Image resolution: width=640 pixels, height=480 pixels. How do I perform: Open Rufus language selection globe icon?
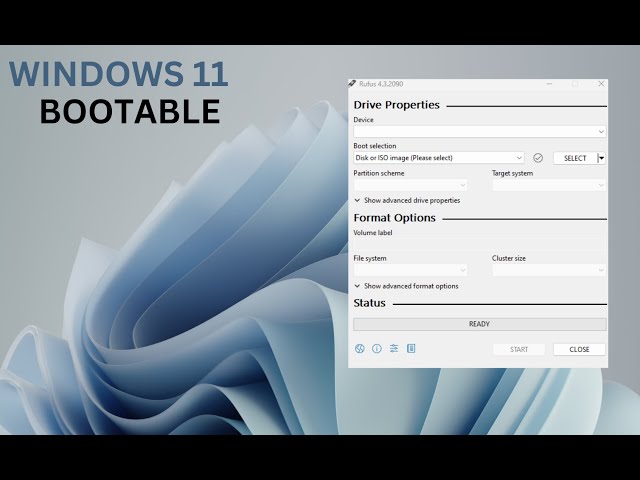[x=360, y=349]
